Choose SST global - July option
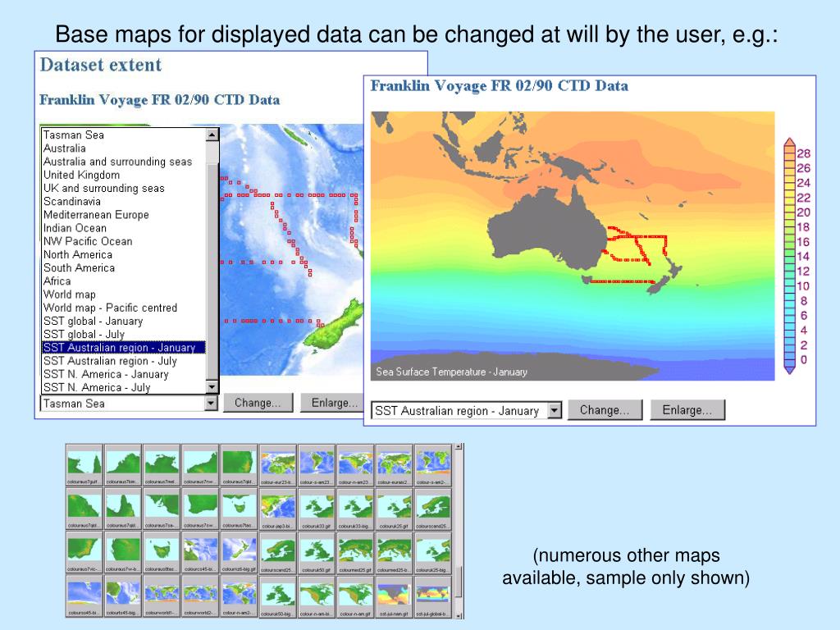 123,335
